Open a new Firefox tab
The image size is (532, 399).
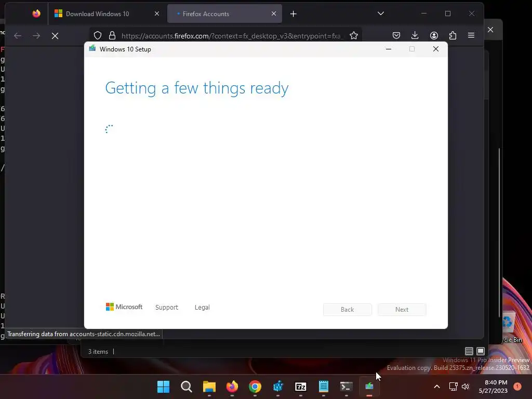tap(294, 14)
